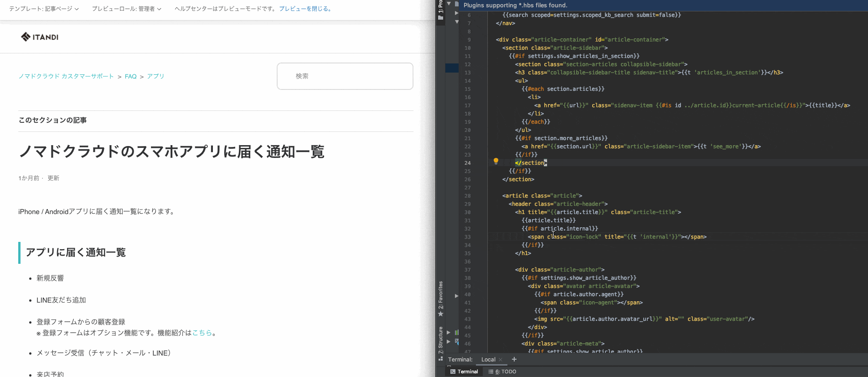Expand the Scratches and Consoles tree node
Image resolution: width=868 pixels, height=377 pixels.
(449, 341)
